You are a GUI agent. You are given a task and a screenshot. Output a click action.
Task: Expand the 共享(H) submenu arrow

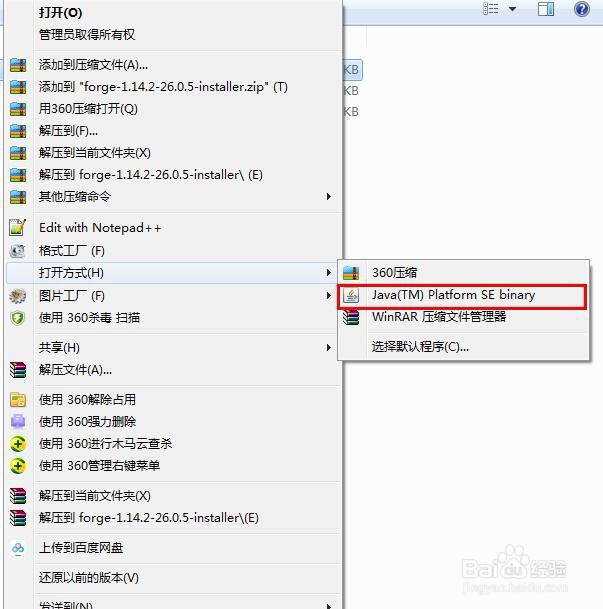pyautogui.click(x=328, y=348)
